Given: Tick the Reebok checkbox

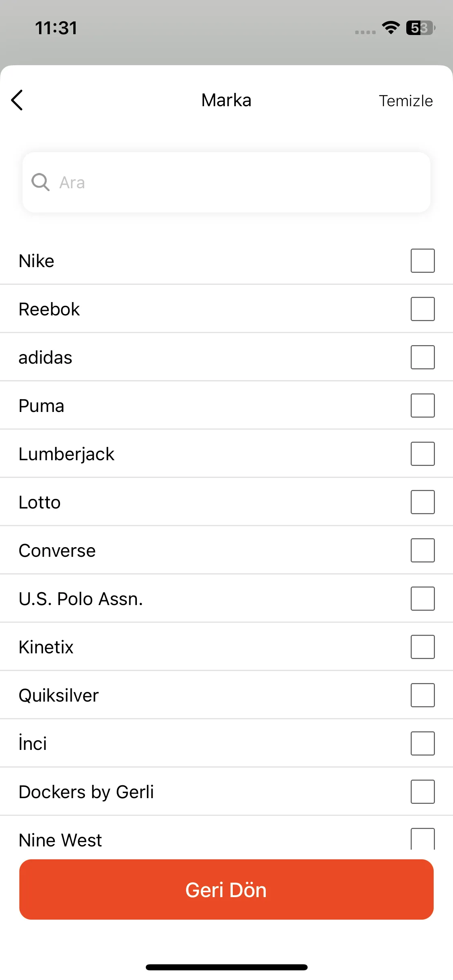Looking at the screenshot, I should point(422,309).
